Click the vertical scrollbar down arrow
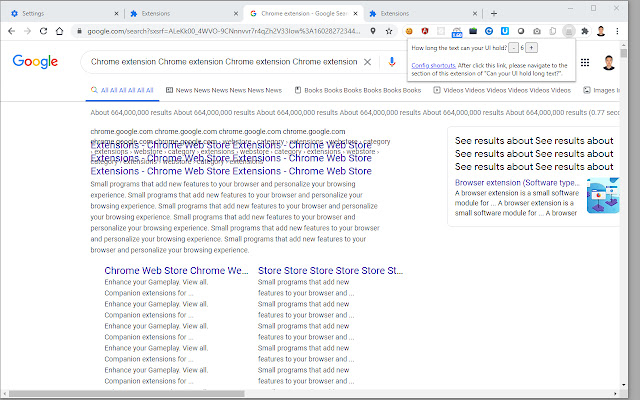640x400 pixels. pos(624,384)
